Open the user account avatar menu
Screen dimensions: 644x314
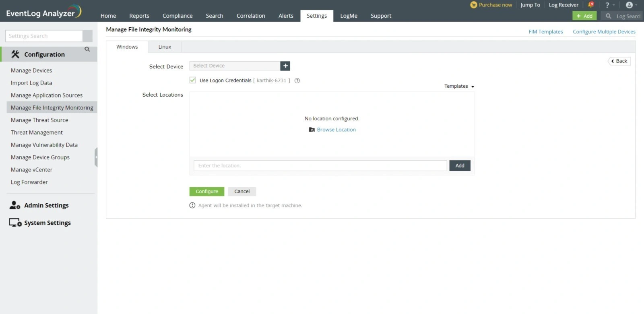point(629,5)
